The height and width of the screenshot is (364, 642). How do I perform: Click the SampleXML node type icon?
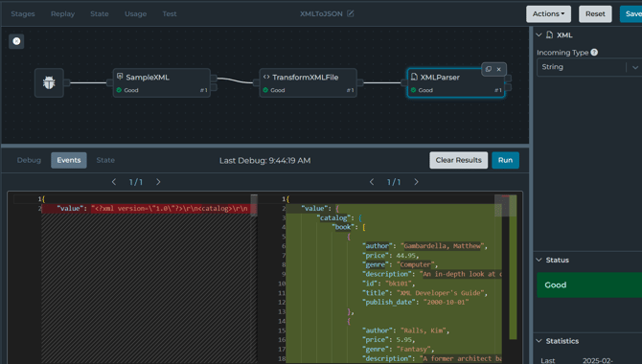(x=120, y=77)
